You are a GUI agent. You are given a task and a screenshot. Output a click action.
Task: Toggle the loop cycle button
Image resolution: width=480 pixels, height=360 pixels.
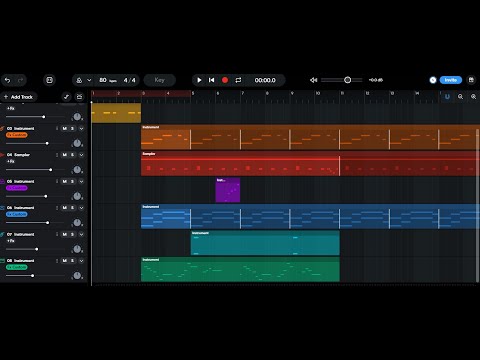(x=238, y=80)
